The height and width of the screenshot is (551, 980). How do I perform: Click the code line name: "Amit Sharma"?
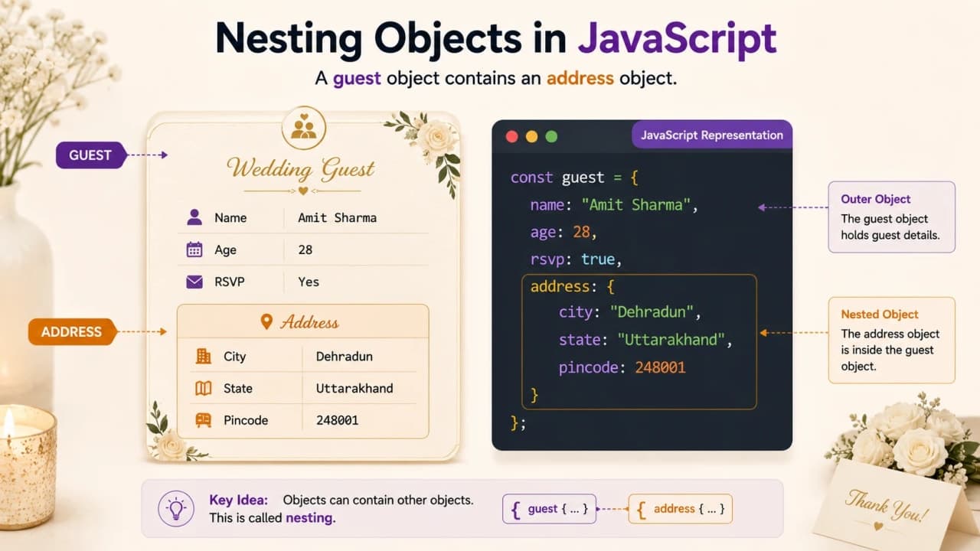pyautogui.click(x=616, y=205)
